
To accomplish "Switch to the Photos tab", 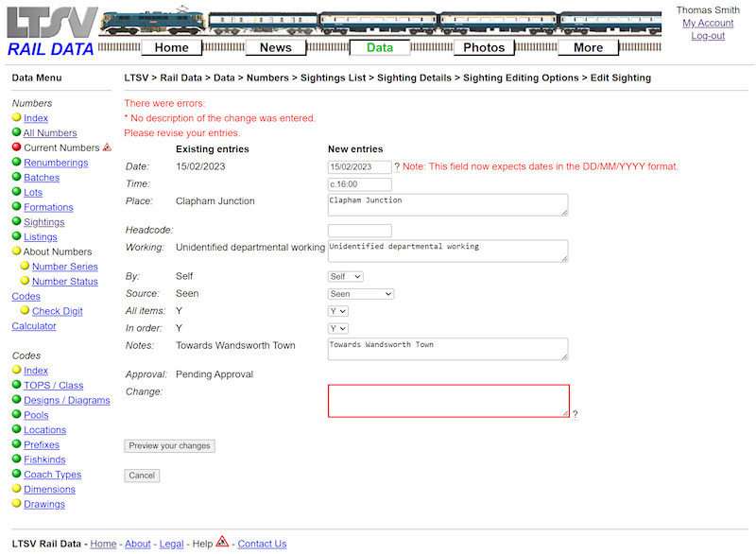I will click(x=484, y=47).
